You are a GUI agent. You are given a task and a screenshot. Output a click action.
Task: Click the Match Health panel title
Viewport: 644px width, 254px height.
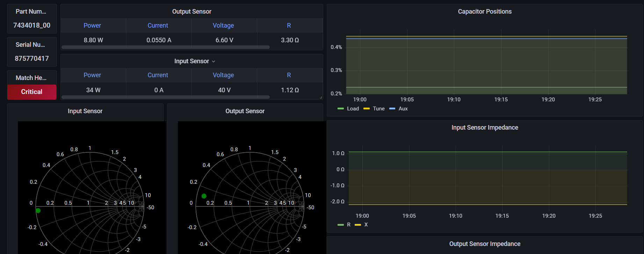31,78
